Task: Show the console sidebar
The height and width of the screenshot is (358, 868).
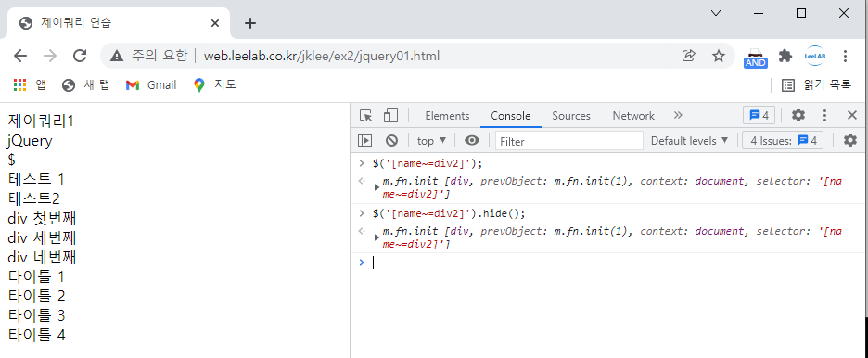Action: click(364, 141)
